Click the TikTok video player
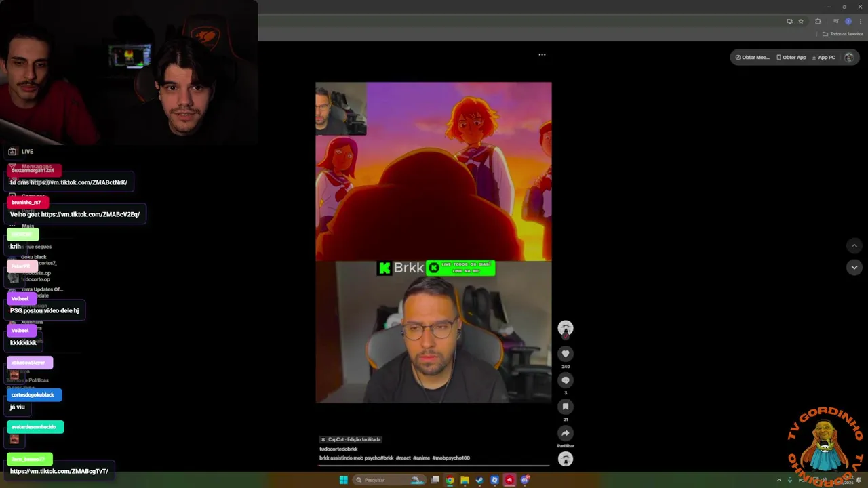 tap(433, 243)
